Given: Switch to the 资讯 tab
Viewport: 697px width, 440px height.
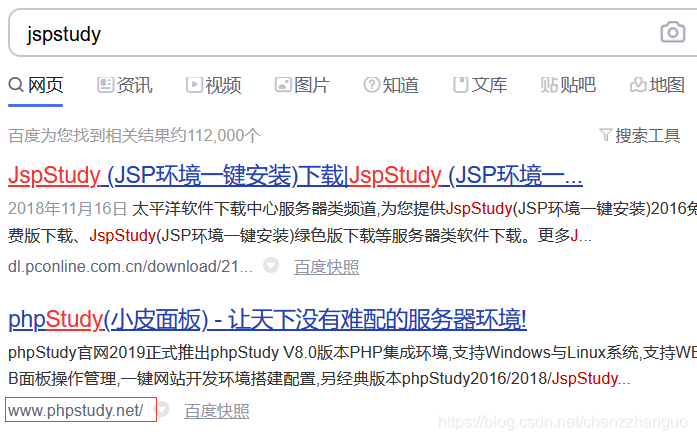Looking at the screenshot, I should [x=125, y=85].
